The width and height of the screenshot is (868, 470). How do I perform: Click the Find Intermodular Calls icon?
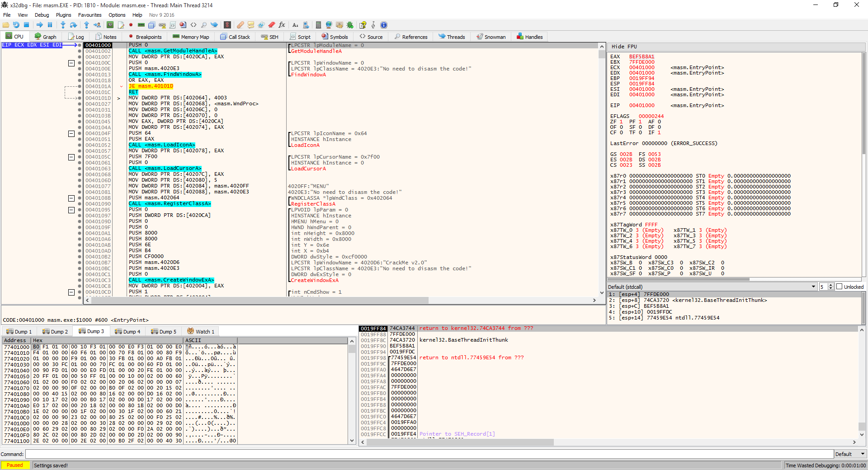306,25
